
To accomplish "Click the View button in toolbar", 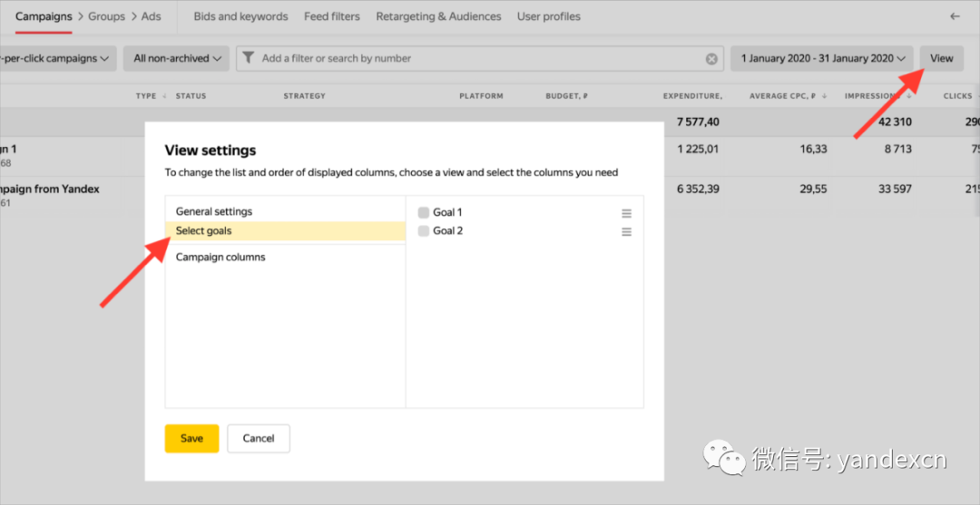I will tap(941, 58).
